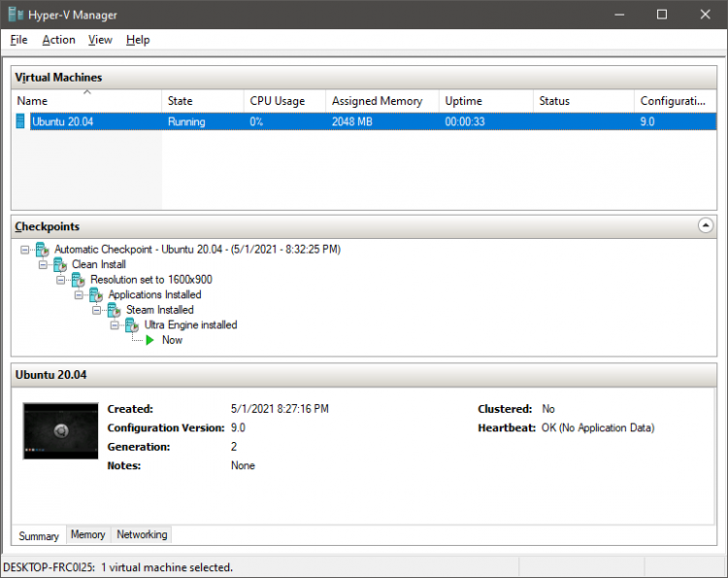The image size is (728, 578).
Task: Select the Applications Installed checkpoint
Action: tap(154, 294)
